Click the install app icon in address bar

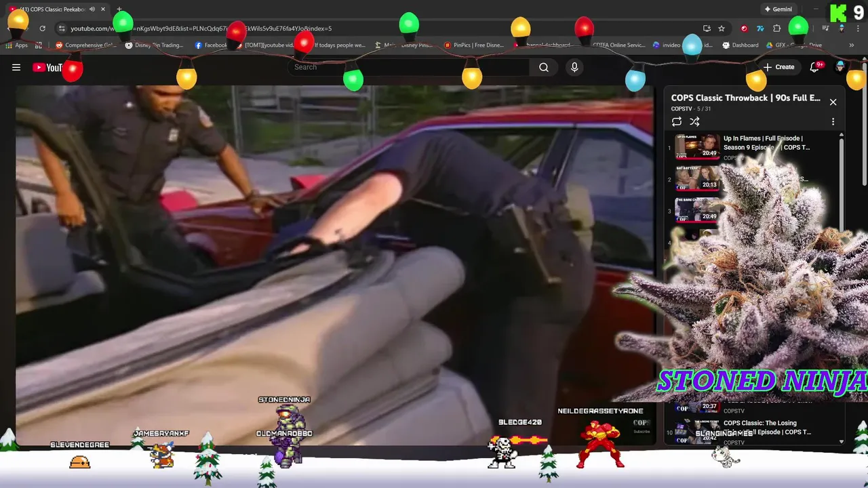(707, 28)
